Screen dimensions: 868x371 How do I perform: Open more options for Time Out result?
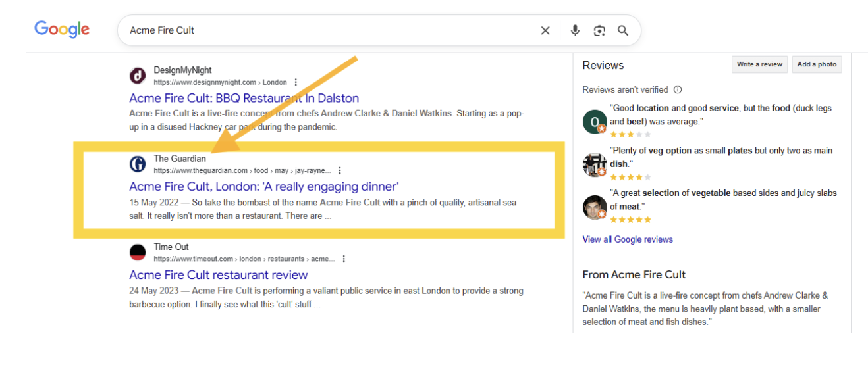tap(343, 259)
